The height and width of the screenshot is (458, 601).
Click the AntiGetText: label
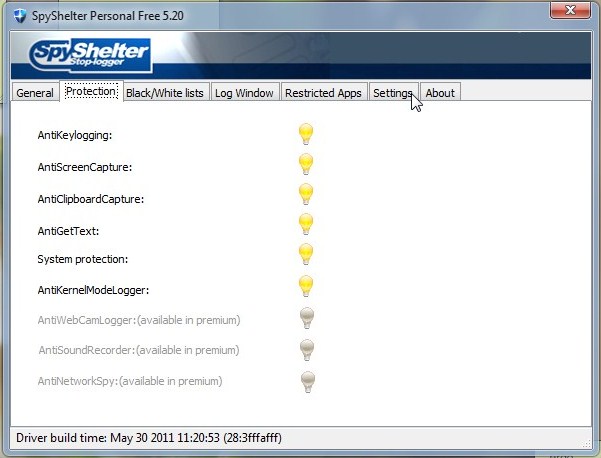68,231
